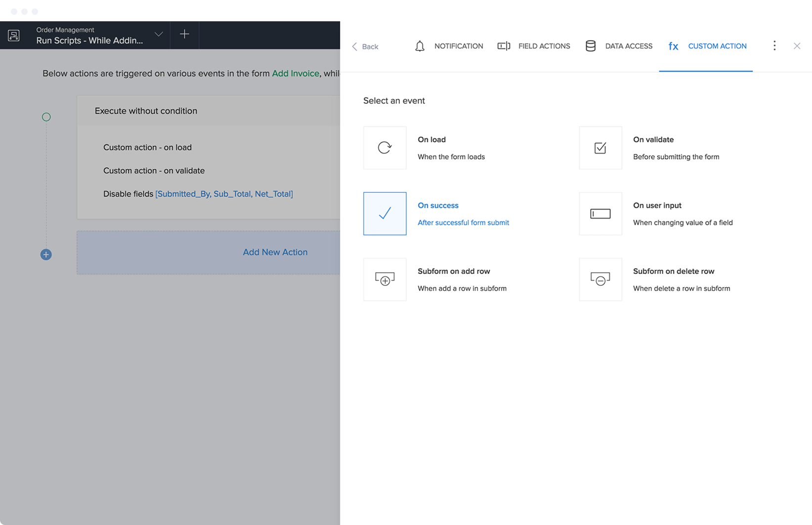Go Back from the action panel
This screenshot has width=812, height=525.
(x=365, y=46)
